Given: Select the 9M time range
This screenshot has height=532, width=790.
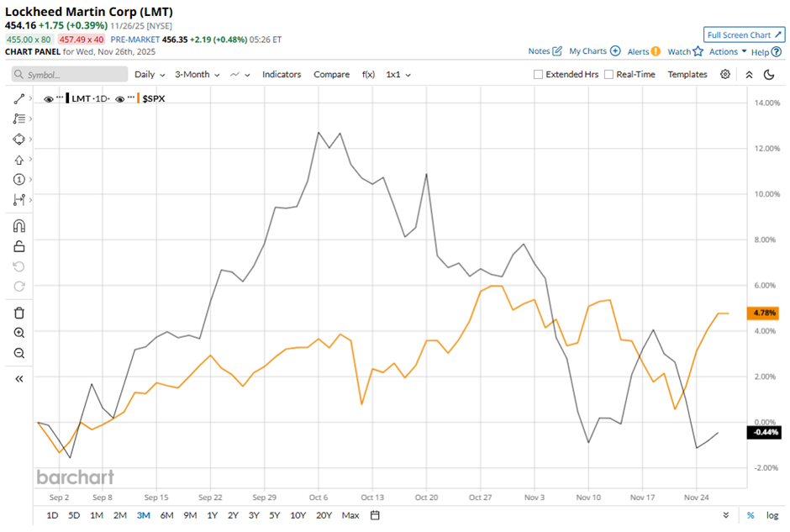Looking at the screenshot, I should pyautogui.click(x=190, y=515).
